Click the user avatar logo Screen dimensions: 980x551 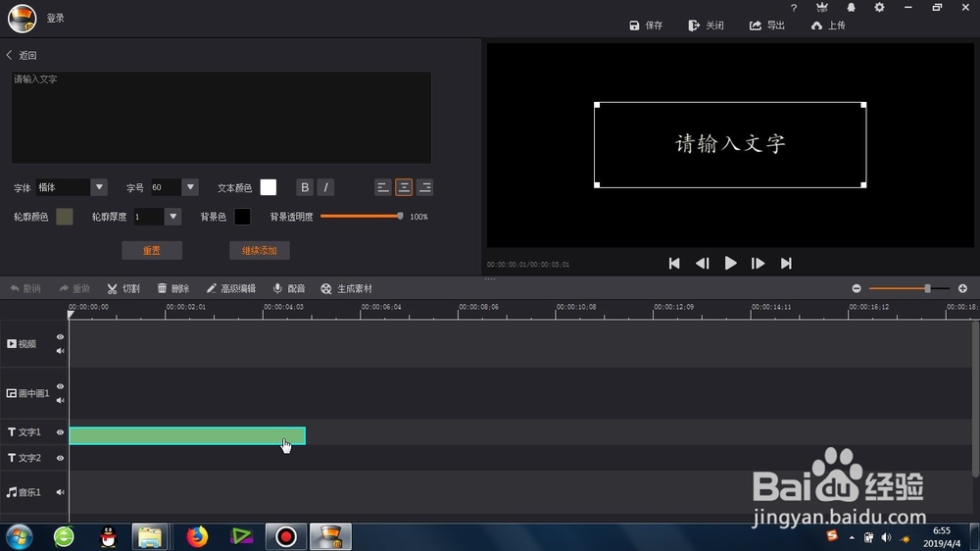[22, 18]
